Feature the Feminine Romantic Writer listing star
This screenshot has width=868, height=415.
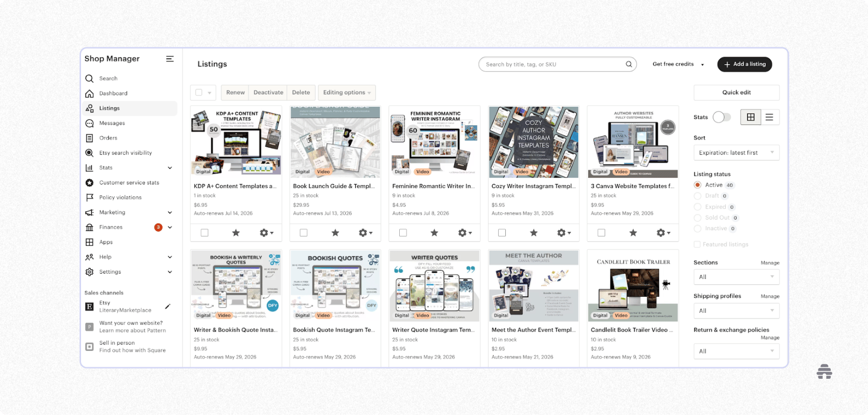pyautogui.click(x=434, y=233)
